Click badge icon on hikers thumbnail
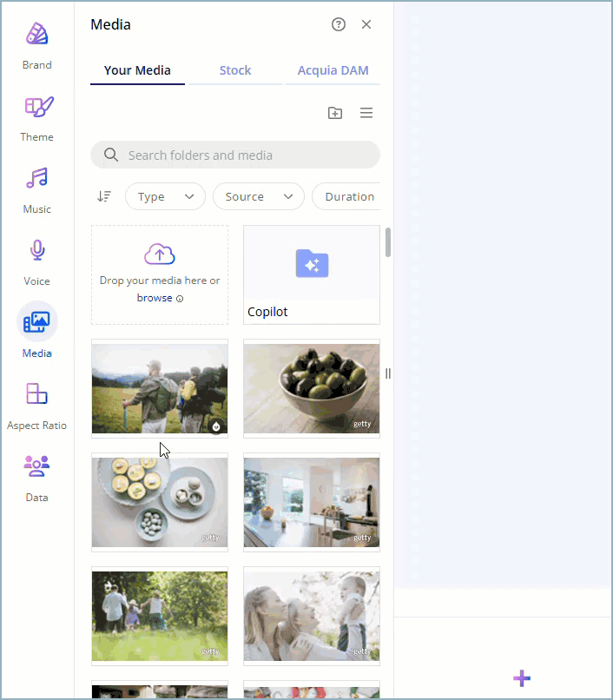This screenshot has width=613, height=700. pyautogui.click(x=216, y=426)
